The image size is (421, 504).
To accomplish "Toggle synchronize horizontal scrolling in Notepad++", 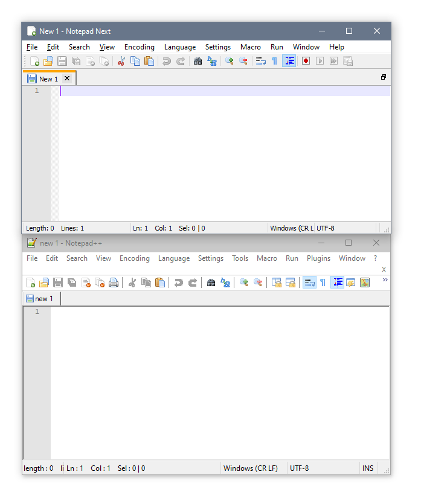I will pos(291,282).
